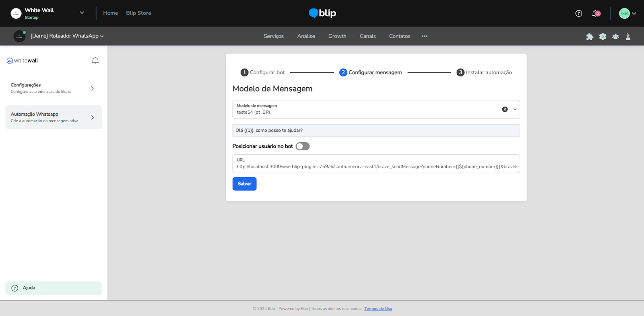Expand the Modelo de mensagem dropdown arrow
The image size is (644, 316).
point(515,109)
